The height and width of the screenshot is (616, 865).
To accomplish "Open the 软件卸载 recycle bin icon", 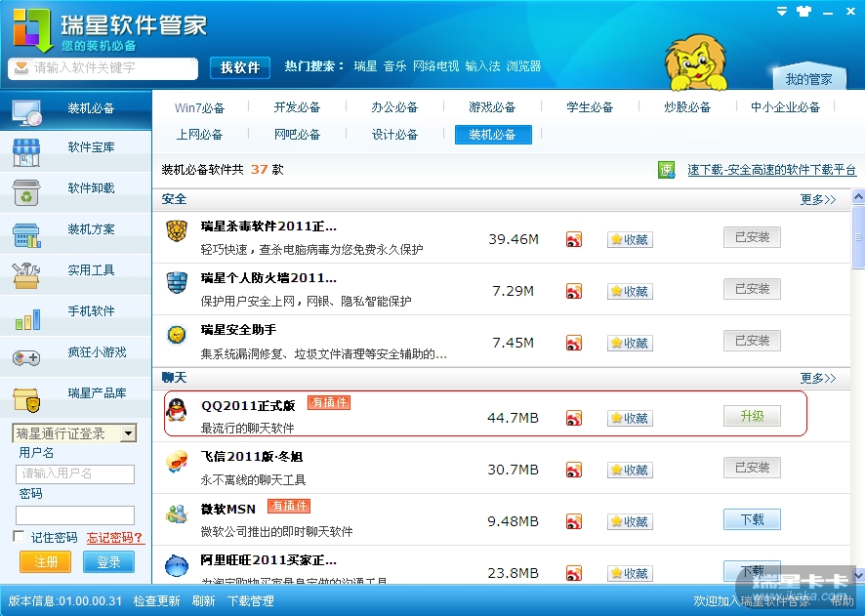I will 26,193.
